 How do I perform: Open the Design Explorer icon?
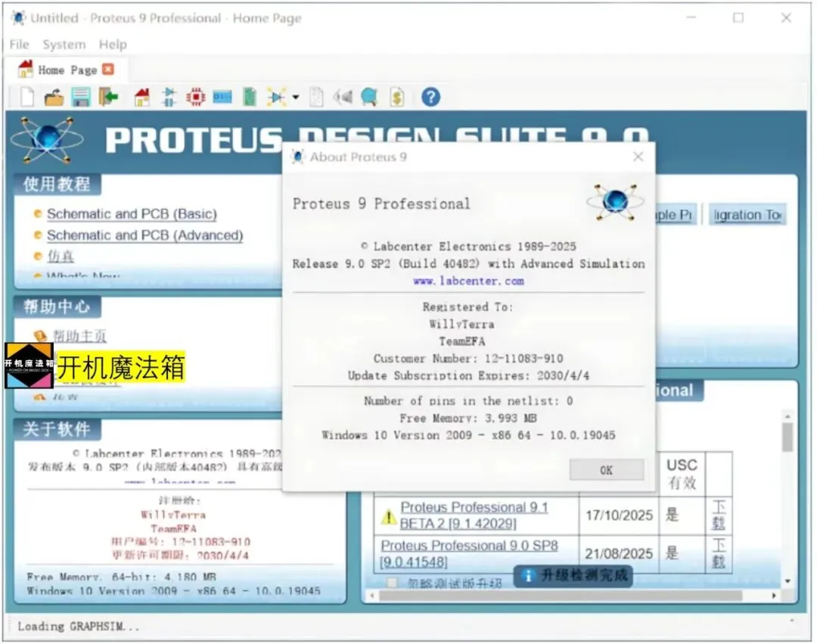276,98
